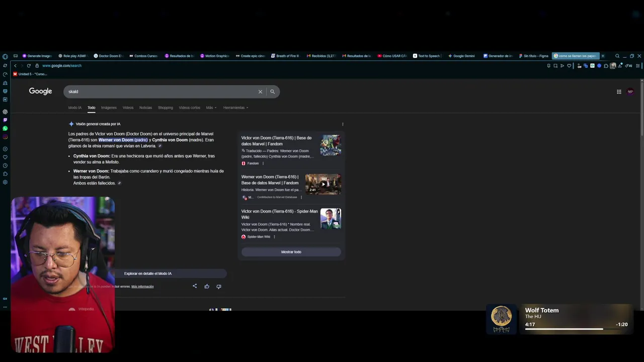Click the Wolf Totem song title
The image size is (644, 362).
point(542,310)
